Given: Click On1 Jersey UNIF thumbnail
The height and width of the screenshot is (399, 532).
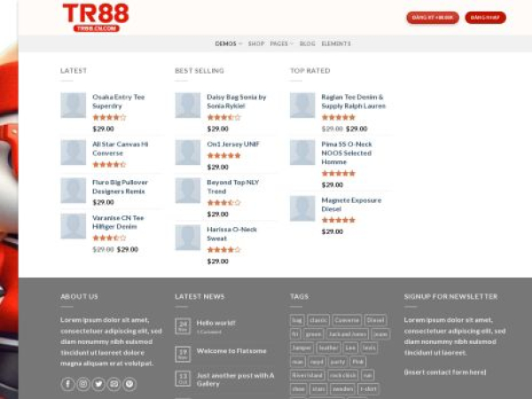Looking at the screenshot, I should [x=188, y=153].
